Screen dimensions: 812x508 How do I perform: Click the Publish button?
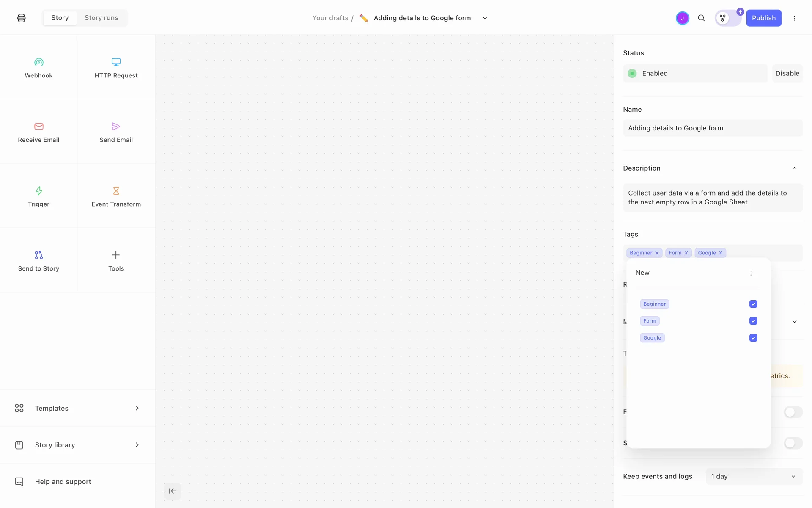point(763,18)
